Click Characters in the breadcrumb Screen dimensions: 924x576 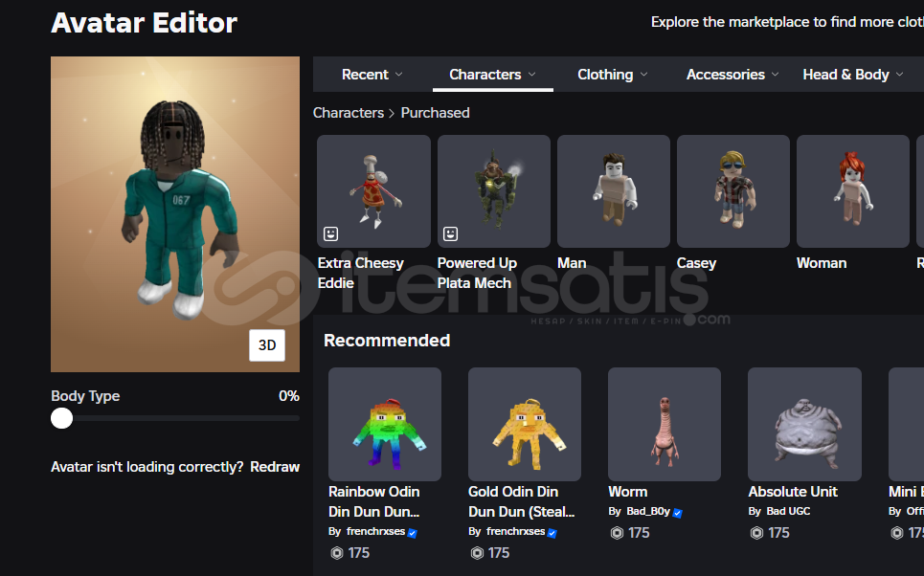click(349, 113)
